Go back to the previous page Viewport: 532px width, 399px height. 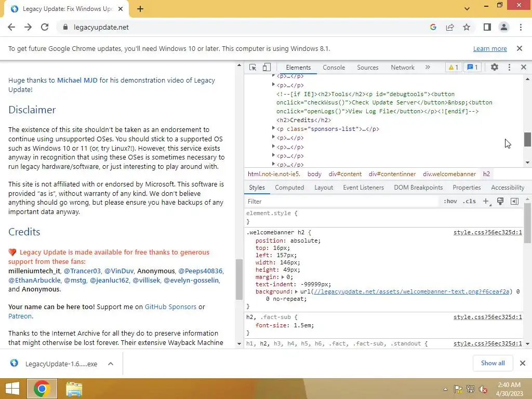[x=11, y=27]
